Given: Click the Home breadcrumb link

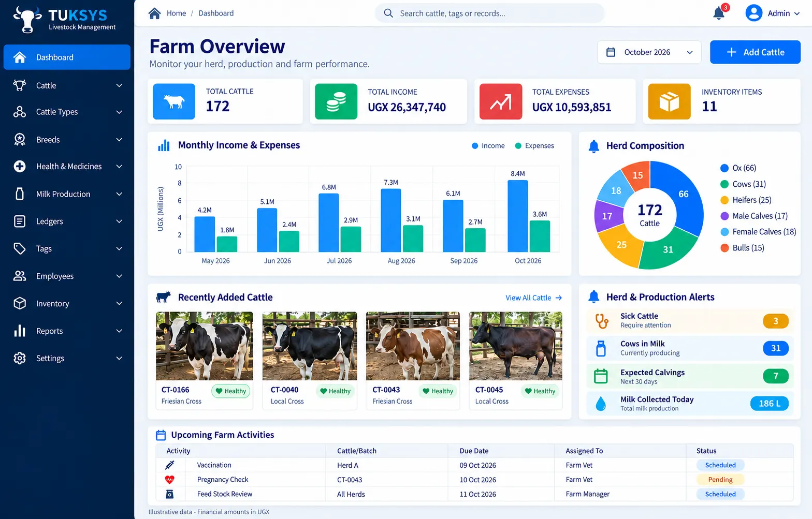Looking at the screenshot, I should [x=176, y=13].
